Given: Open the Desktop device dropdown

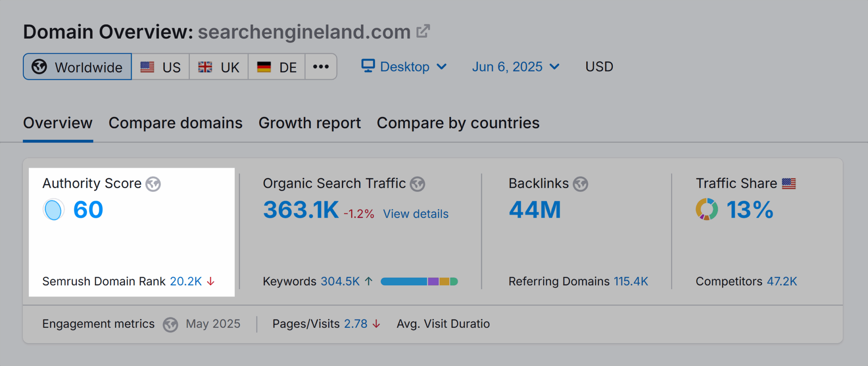Looking at the screenshot, I should click(x=404, y=67).
